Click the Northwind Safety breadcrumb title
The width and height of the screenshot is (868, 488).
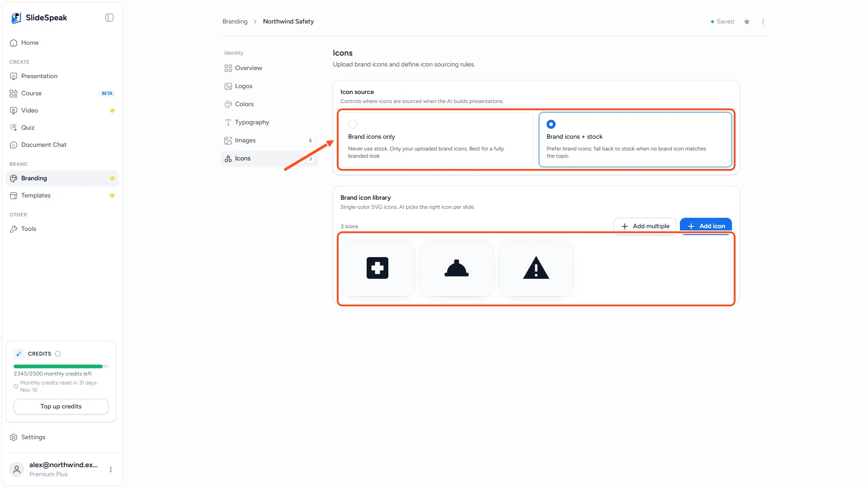pyautogui.click(x=288, y=21)
